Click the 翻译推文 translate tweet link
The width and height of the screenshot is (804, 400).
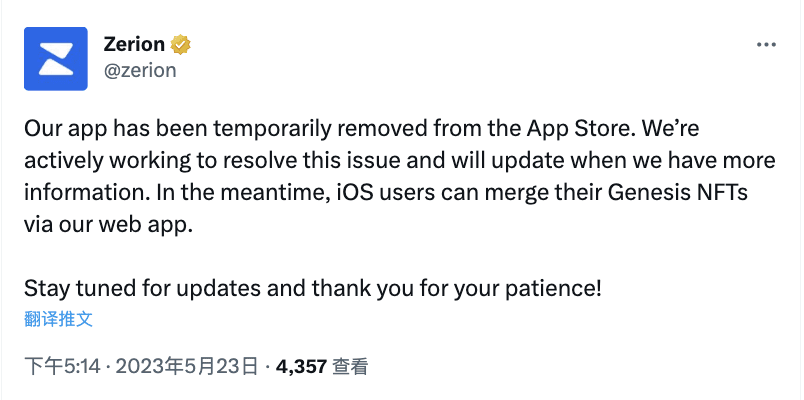[58, 319]
